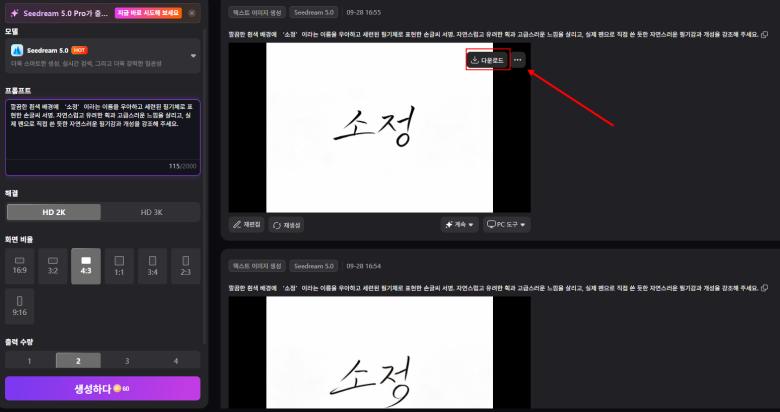Click the Seedream model logo icon
The width and height of the screenshot is (780, 412).
pyautogui.click(x=17, y=50)
